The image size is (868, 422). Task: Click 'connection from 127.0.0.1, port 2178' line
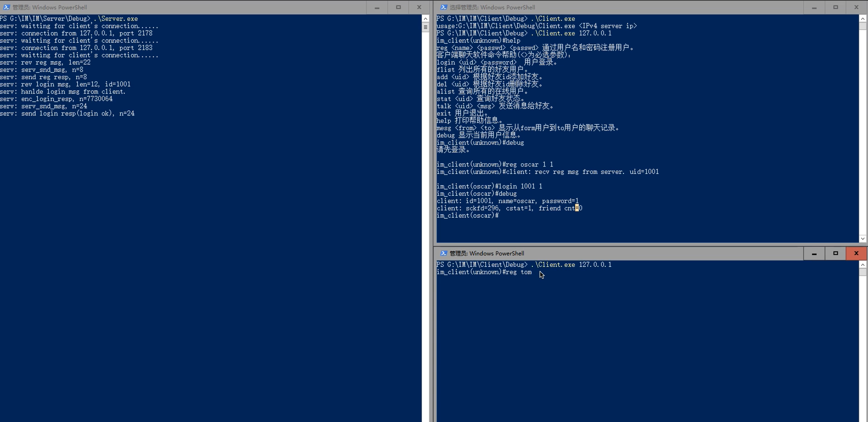click(x=76, y=33)
